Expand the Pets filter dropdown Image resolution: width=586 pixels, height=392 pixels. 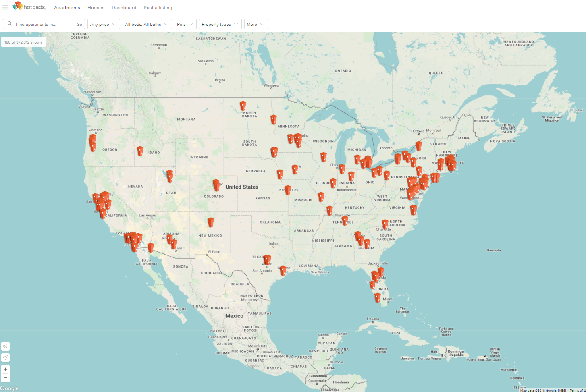185,24
